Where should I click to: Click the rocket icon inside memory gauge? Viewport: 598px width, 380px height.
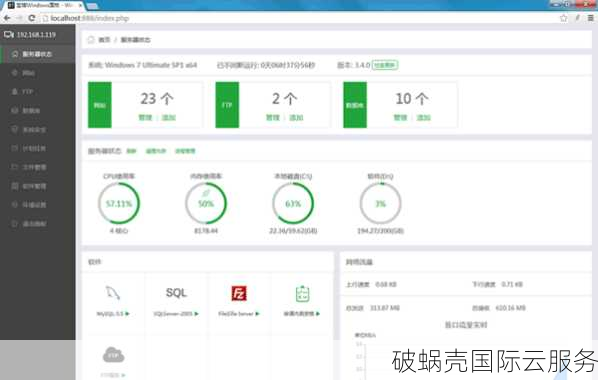206,193
